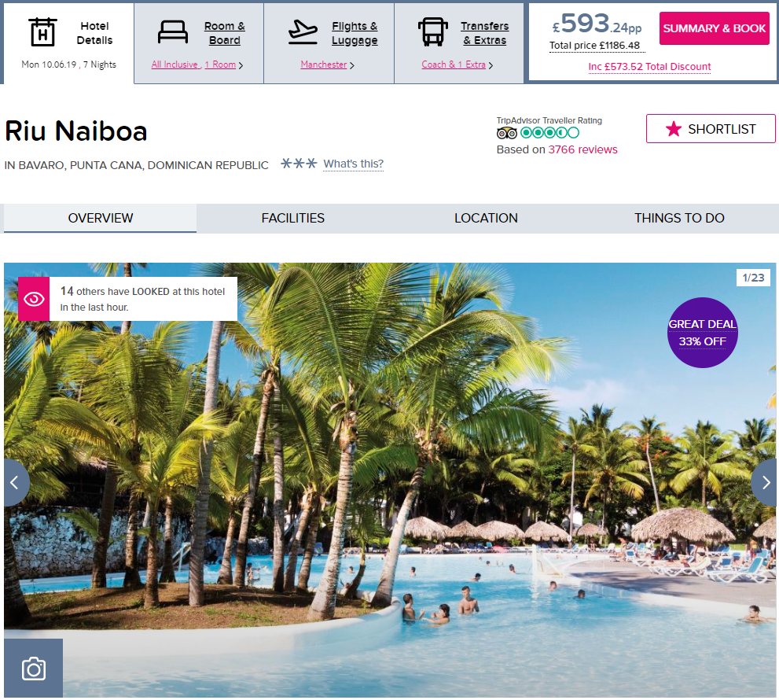
Task: Open photo gallery via camera icon
Action: coord(33,669)
